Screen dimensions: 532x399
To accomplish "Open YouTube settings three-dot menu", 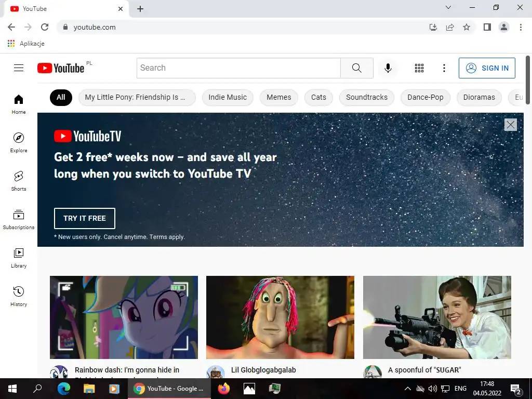I will tap(444, 68).
